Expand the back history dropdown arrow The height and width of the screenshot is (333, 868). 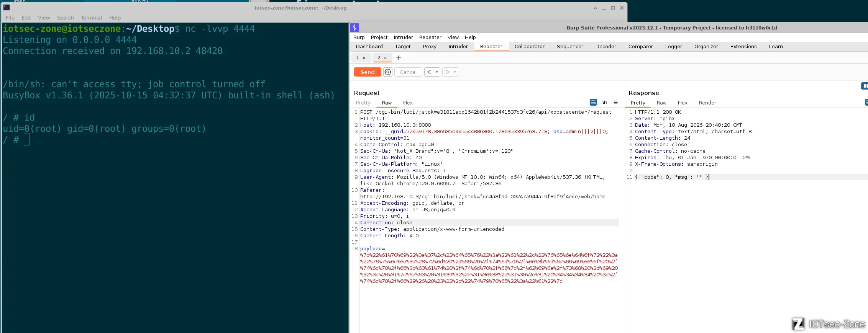(x=436, y=72)
